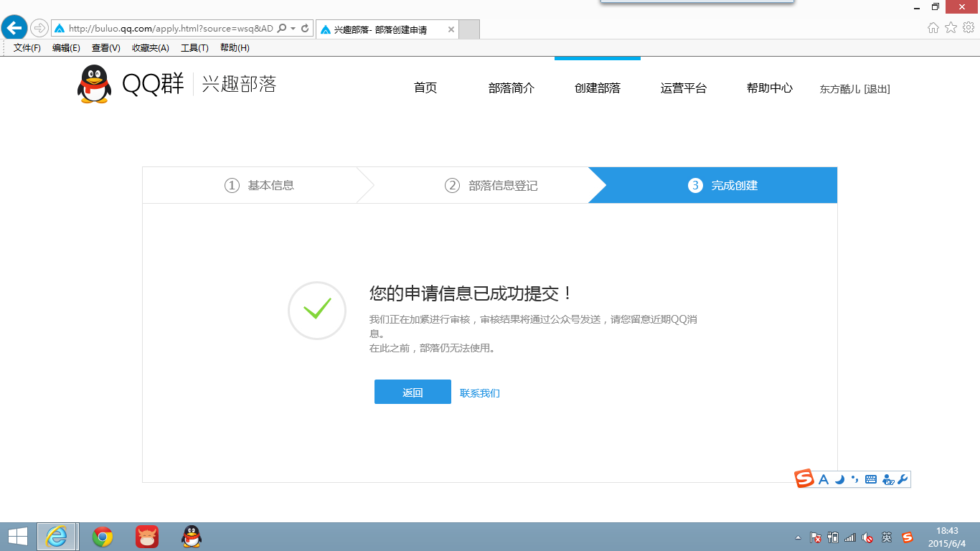The height and width of the screenshot is (551, 980).
Task: Toggle the A English mode on IME toolbar
Action: [824, 479]
